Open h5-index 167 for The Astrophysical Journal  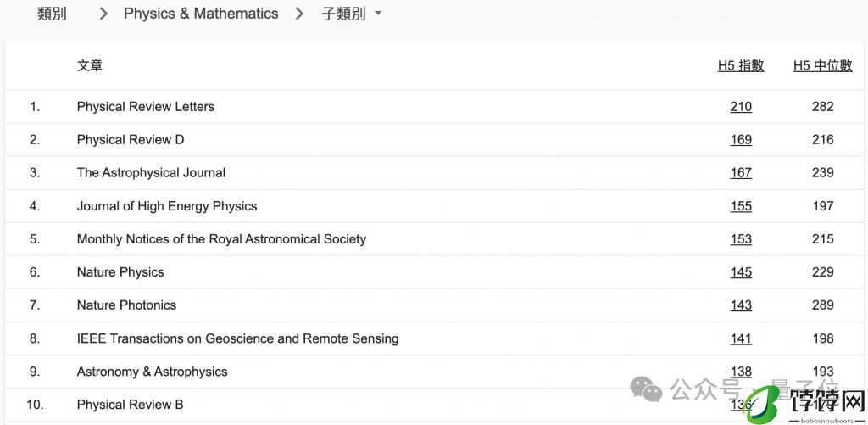coord(741,173)
